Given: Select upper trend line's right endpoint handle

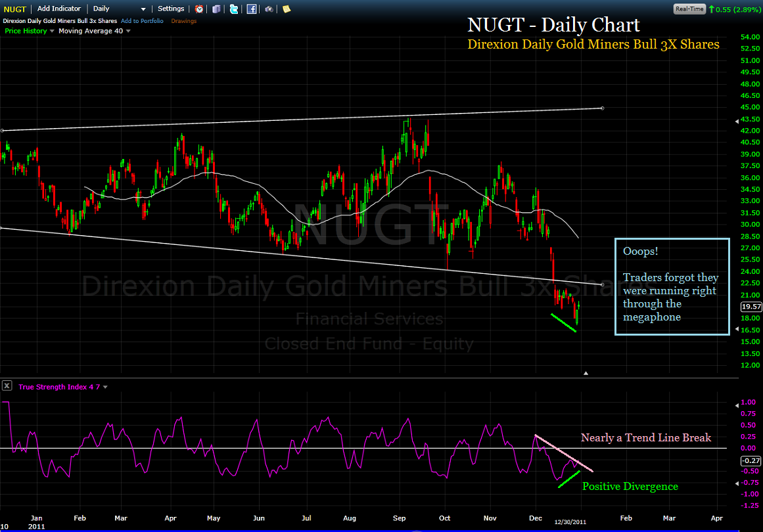Looking at the screenshot, I should (603, 108).
